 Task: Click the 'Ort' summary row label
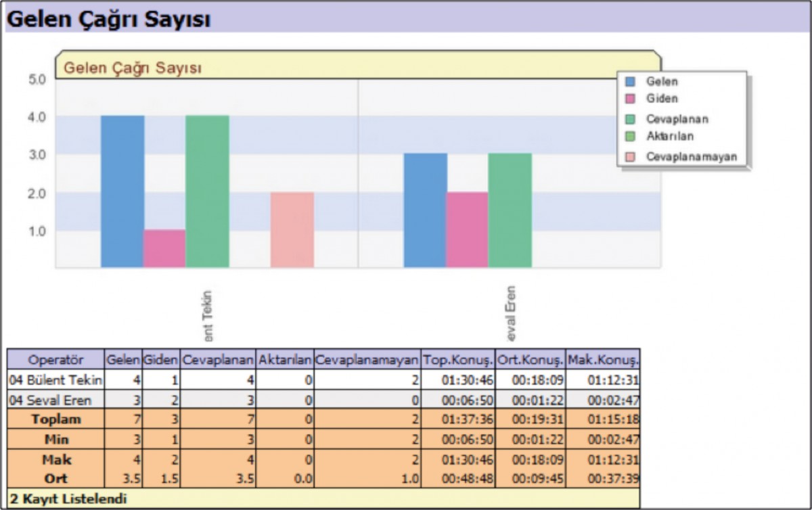tap(56, 478)
